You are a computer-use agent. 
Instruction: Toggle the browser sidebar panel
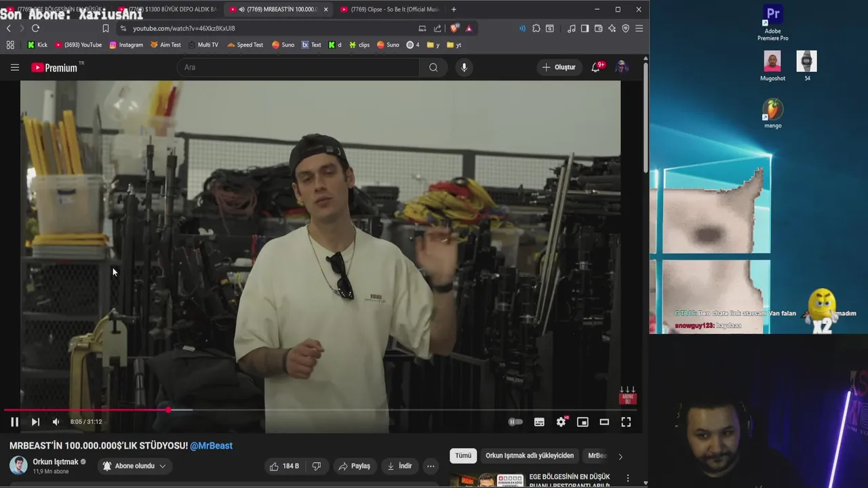(585, 28)
